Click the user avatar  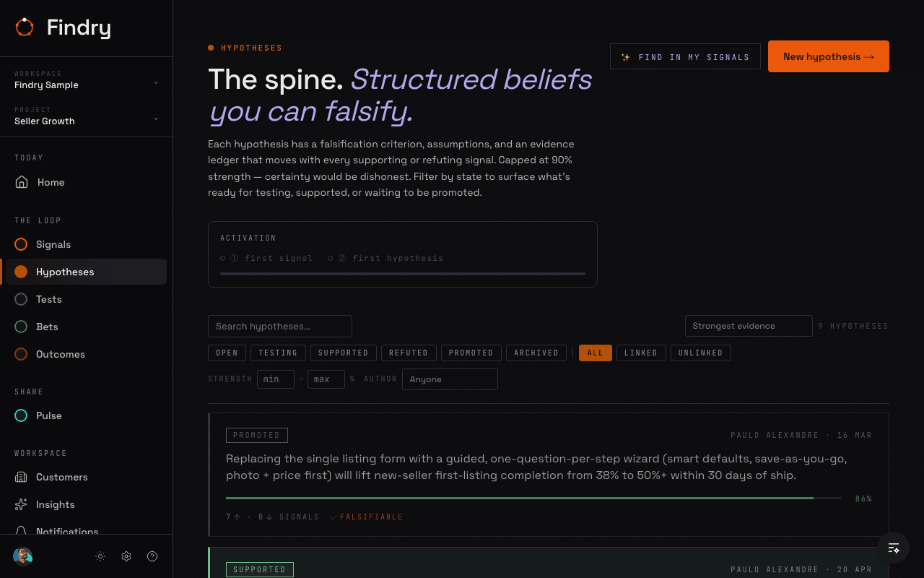(x=23, y=556)
